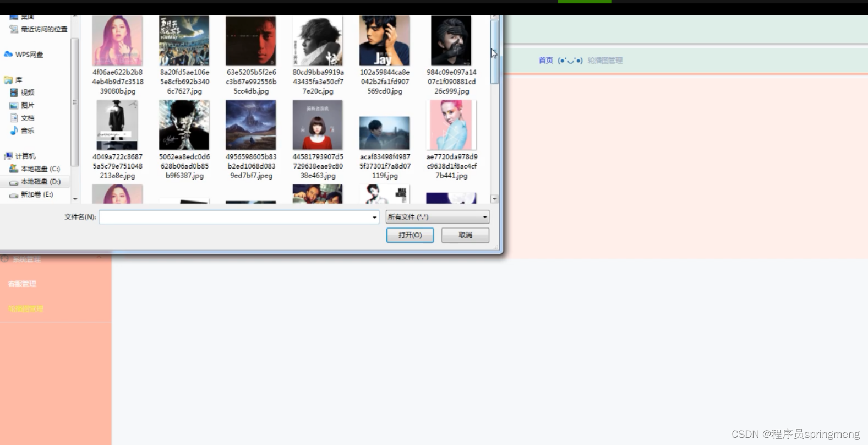Image resolution: width=868 pixels, height=445 pixels.
Task: Select file 4956598605b83b2ed1068d0839ed7bf7.jpeg
Action: pyautogui.click(x=251, y=140)
